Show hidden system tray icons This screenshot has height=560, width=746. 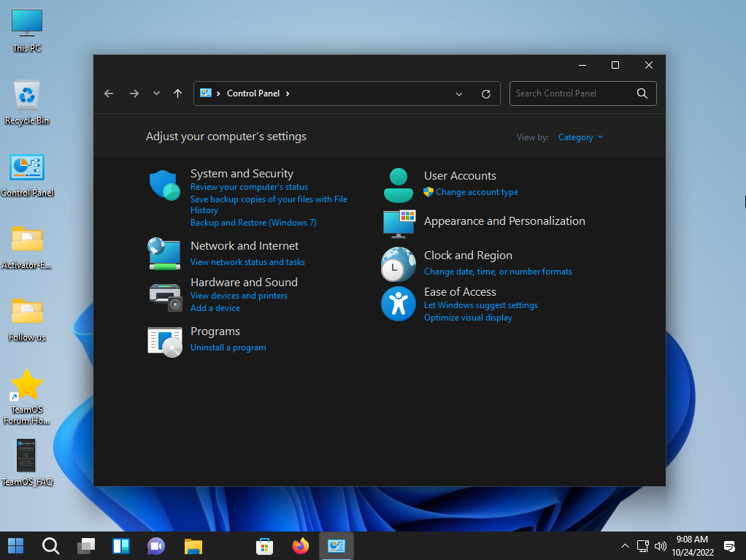point(625,546)
